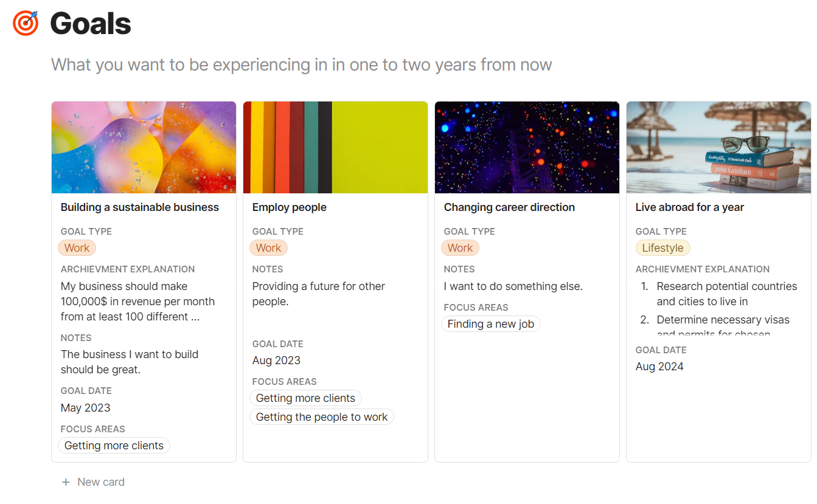Image resolution: width=817 pixels, height=504 pixels.
Task: Open the Changing career direction card
Action: (509, 207)
